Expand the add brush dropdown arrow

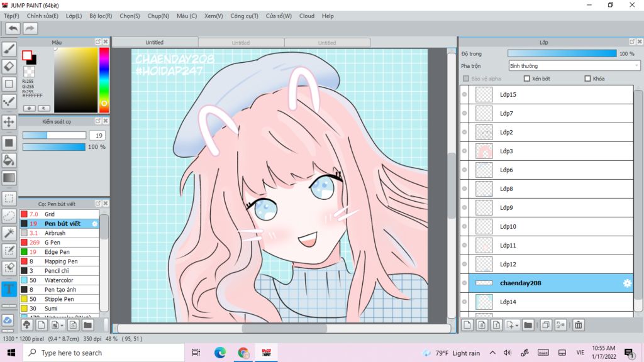(62, 325)
